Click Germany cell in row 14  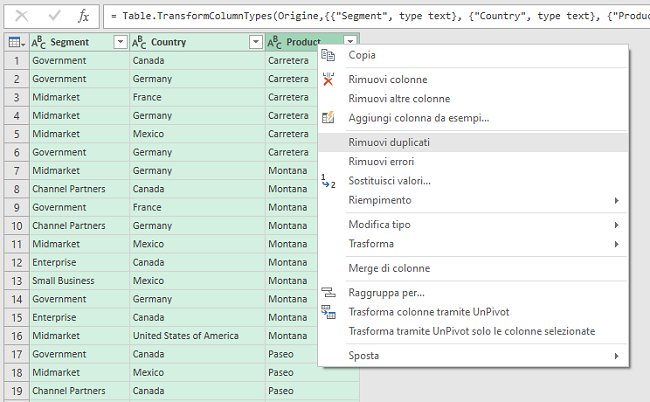197,299
